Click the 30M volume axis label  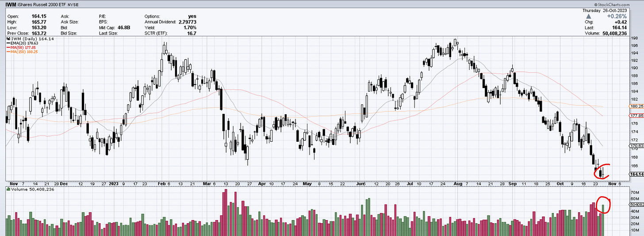click(x=635, y=217)
